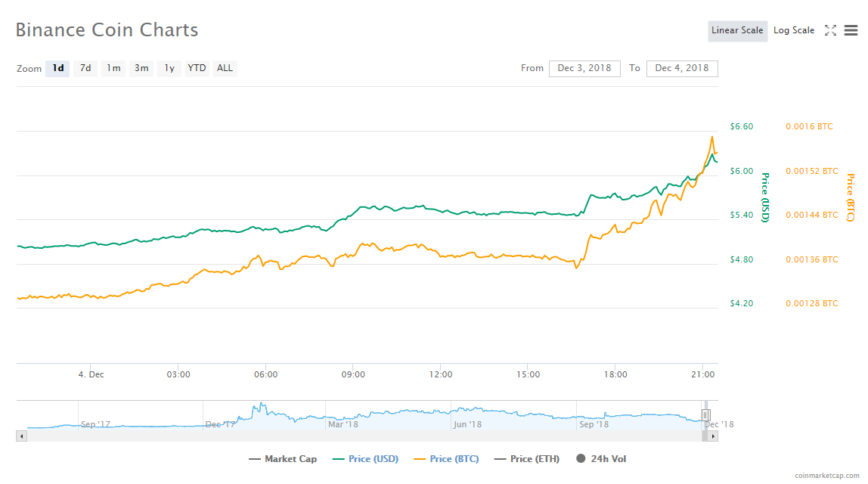Viewport: 868px width, 484px height.
Task: Click the navigator left scroll arrow
Action: [x=21, y=436]
